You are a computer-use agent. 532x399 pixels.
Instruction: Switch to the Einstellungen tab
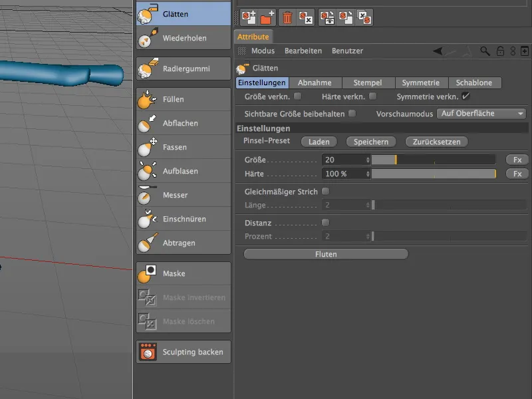(x=262, y=82)
